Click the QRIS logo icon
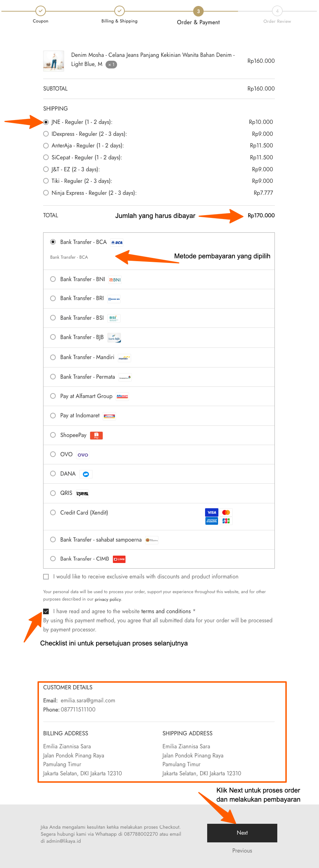The height and width of the screenshot is (868, 319). (x=82, y=493)
